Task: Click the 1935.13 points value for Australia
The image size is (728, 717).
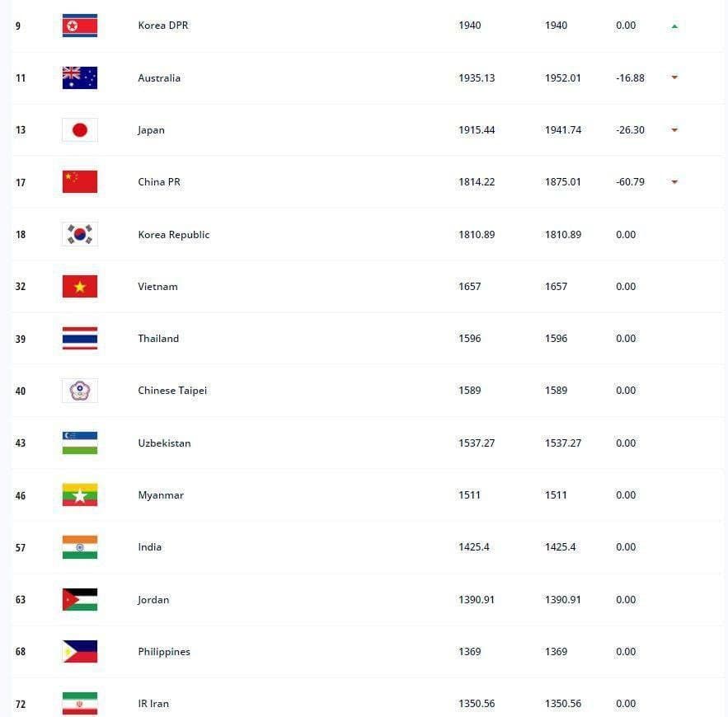Action: tap(477, 78)
